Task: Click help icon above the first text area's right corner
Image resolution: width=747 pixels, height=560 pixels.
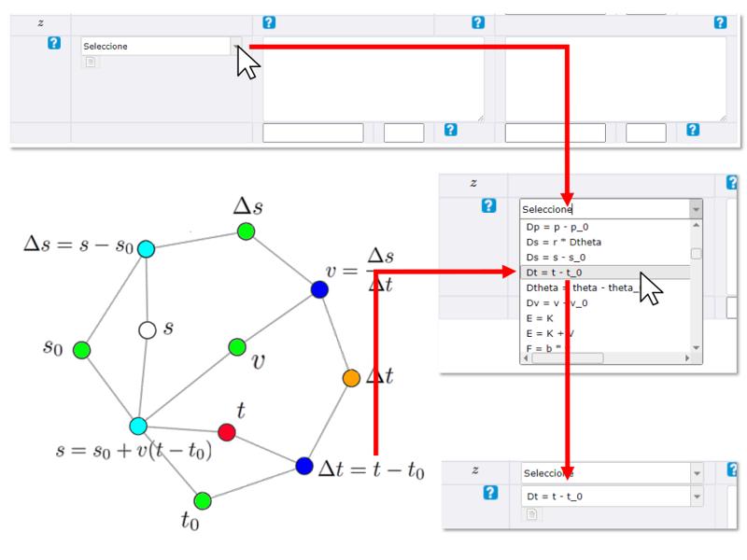Action: tap(478, 21)
